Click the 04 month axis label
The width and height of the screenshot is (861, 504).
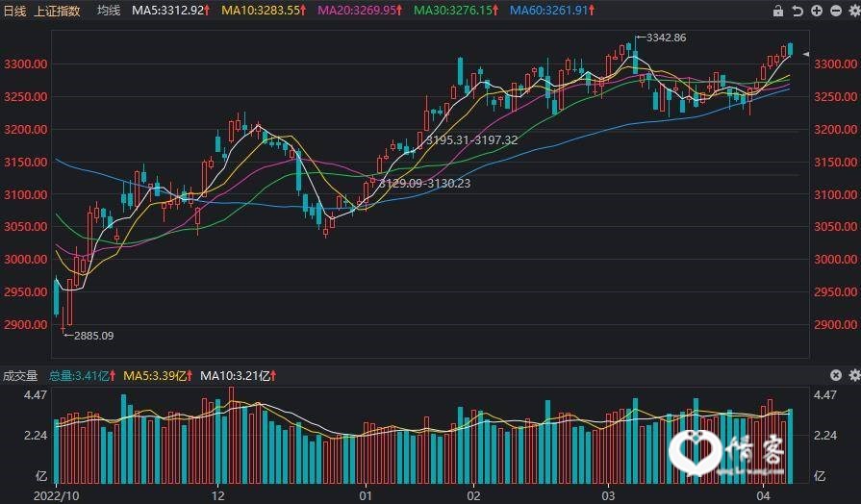[763, 495]
